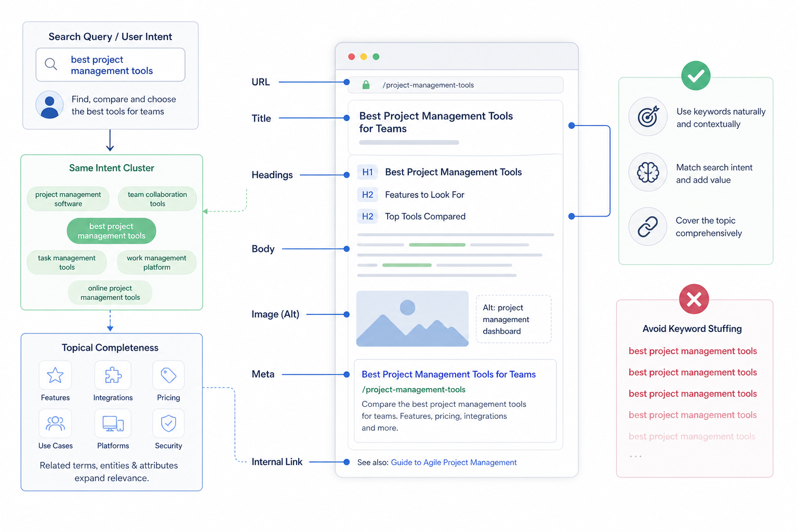
Task: Click the URL bar showing /project-management-tools
Action: coord(456,85)
